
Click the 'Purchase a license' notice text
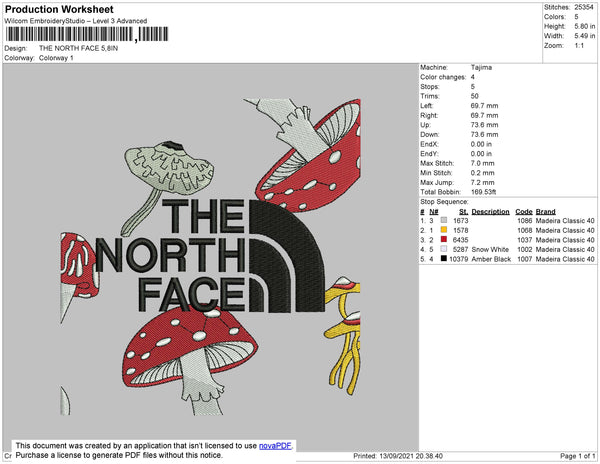click(x=119, y=455)
